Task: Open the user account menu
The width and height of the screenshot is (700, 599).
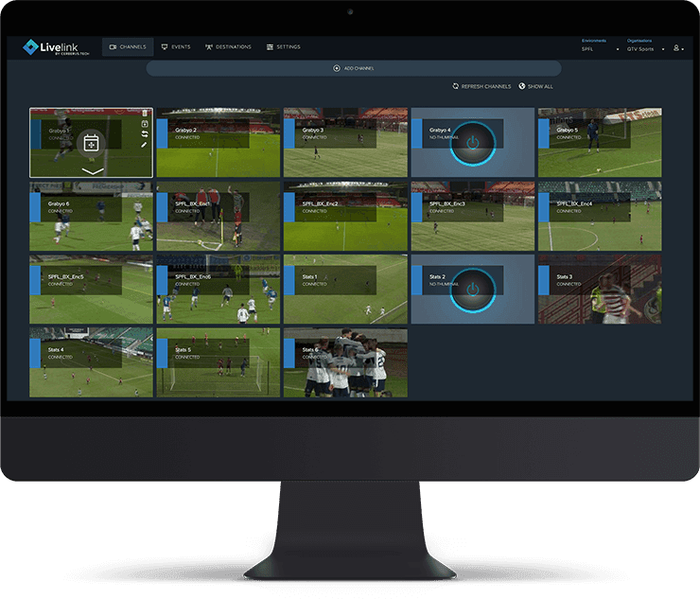Action: pyautogui.click(x=678, y=48)
